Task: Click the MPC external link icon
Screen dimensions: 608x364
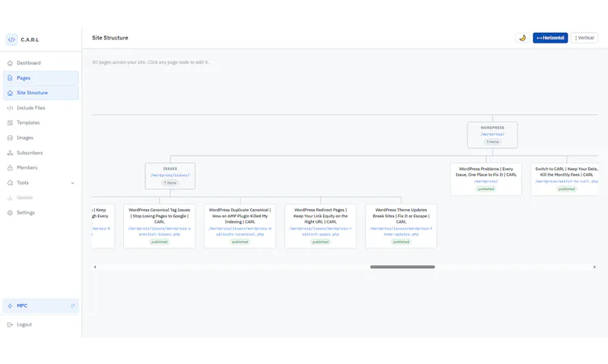Action: click(x=72, y=305)
